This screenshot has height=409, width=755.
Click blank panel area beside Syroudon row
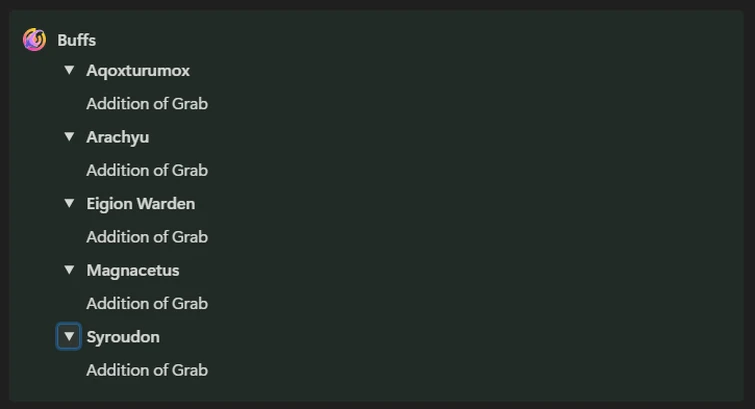click(450, 337)
